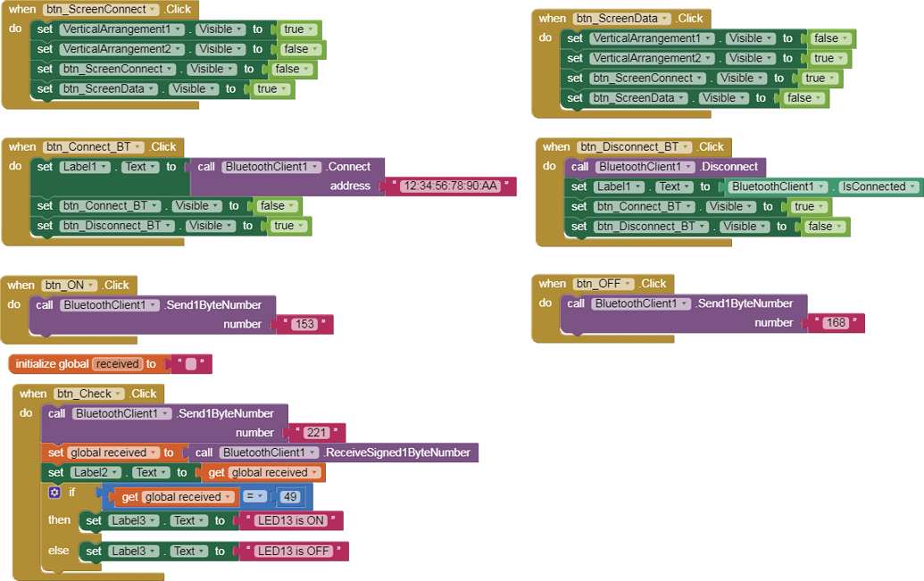
Task: Edit the "LED13 is ON" text string
Action: pos(291,520)
